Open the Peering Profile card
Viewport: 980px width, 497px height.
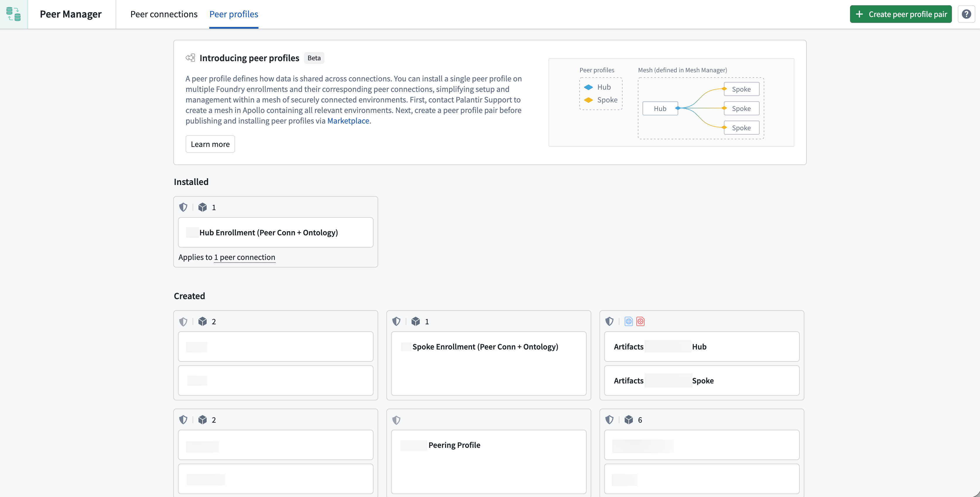point(489,462)
